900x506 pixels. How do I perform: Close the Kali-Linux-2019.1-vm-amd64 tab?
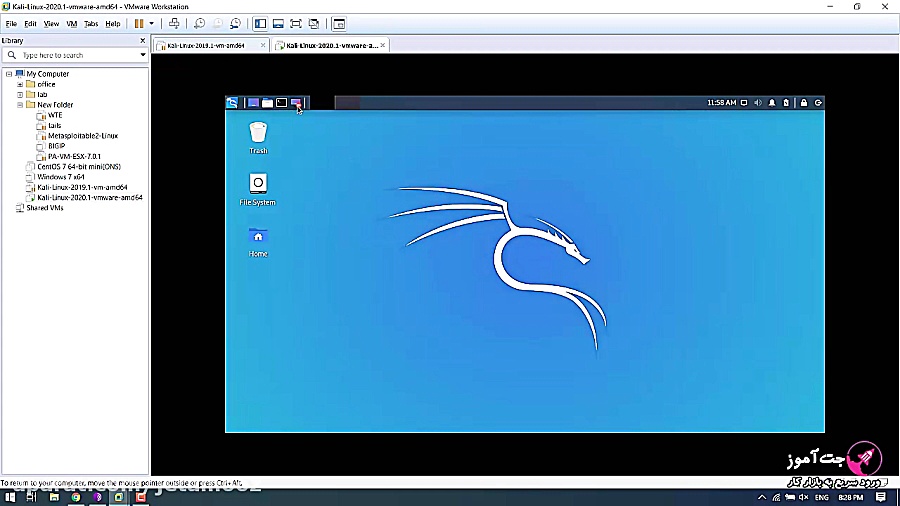click(263, 45)
